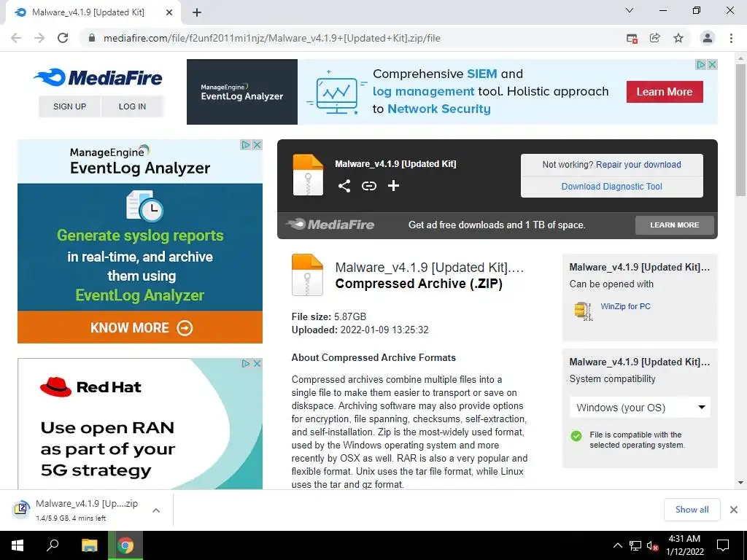Click the copy link icon in file header

click(x=368, y=186)
